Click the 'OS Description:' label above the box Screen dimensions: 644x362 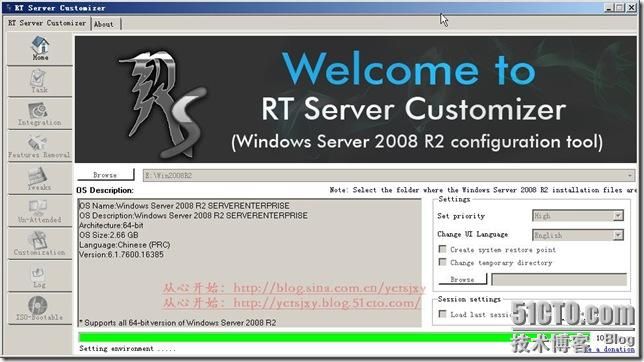tap(105, 190)
